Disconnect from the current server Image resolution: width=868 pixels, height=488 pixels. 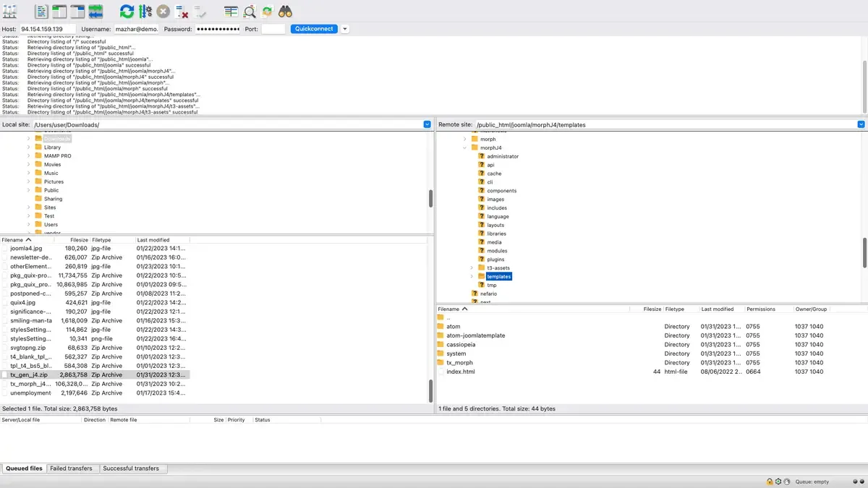[x=182, y=12]
